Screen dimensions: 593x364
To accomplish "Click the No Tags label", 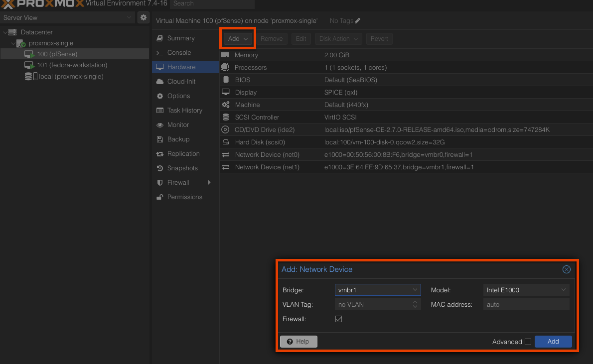I will [x=341, y=21].
